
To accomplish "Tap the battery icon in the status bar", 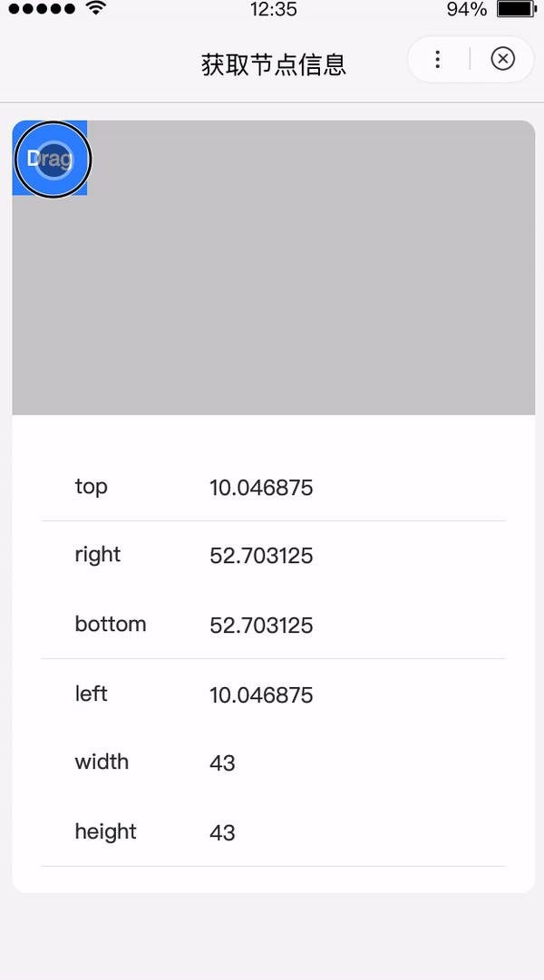I will coord(515,10).
